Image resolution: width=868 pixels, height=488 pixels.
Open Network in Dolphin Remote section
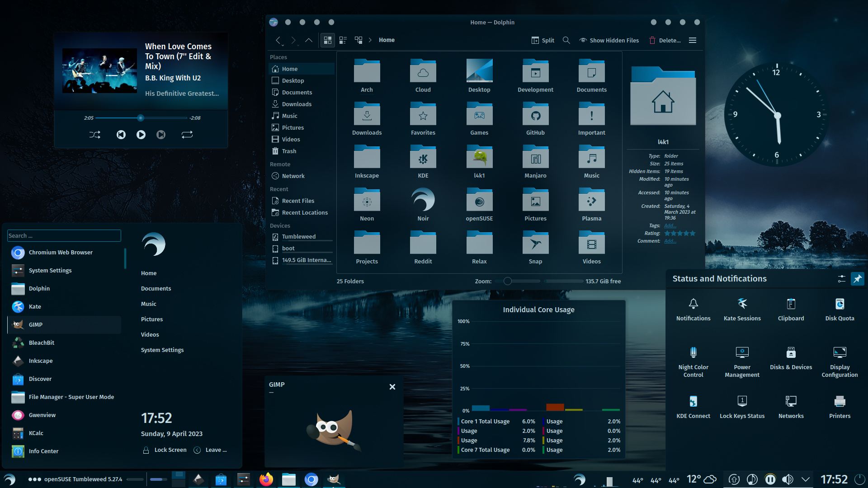(x=302, y=176)
